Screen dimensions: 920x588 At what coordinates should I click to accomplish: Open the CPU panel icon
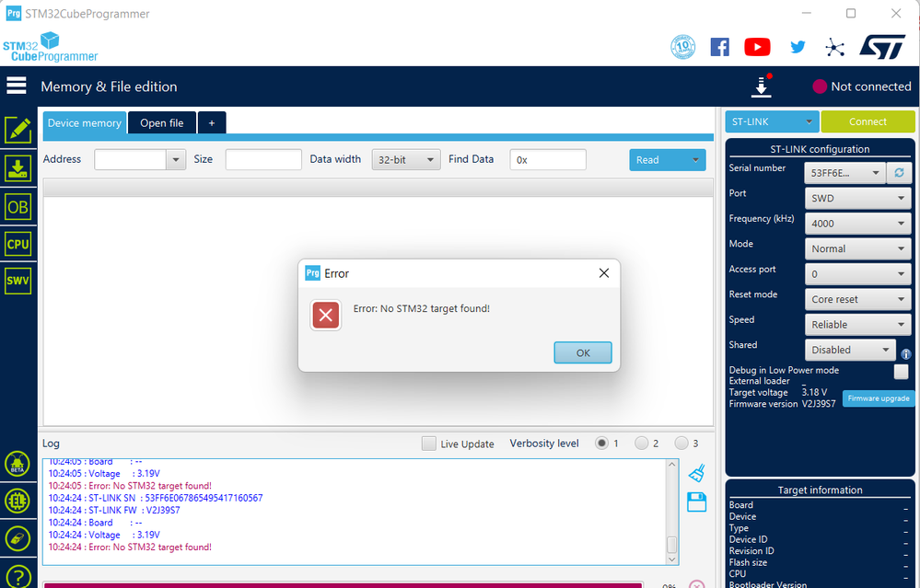click(18, 244)
